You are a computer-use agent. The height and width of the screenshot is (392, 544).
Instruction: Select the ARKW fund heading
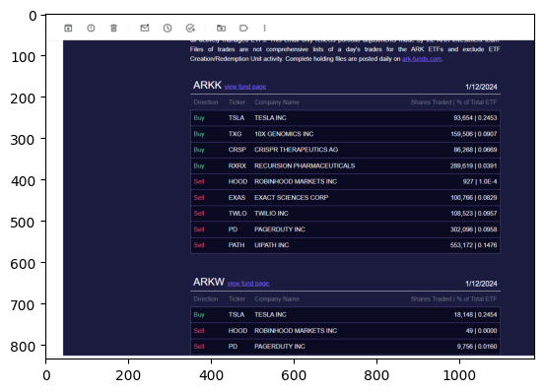(x=209, y=282)
